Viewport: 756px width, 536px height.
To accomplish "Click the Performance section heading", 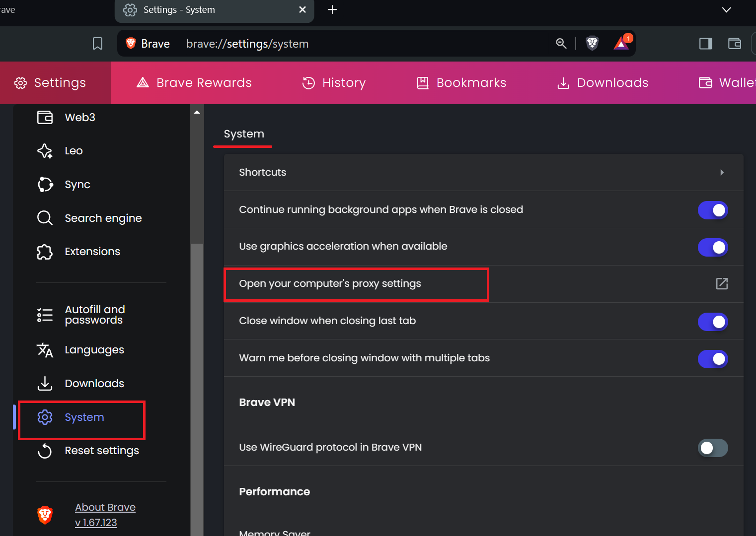I will (x=275, y=492).
